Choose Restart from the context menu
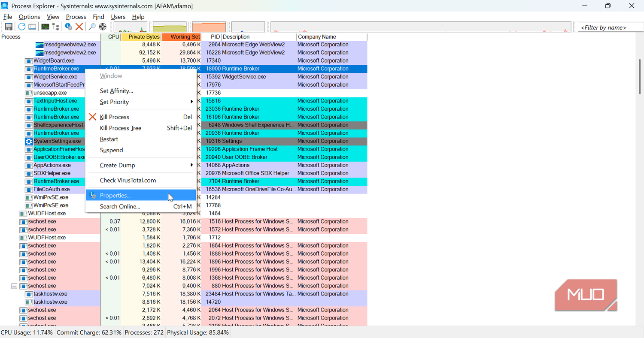 pyautogui.click(x=141, y=139)
